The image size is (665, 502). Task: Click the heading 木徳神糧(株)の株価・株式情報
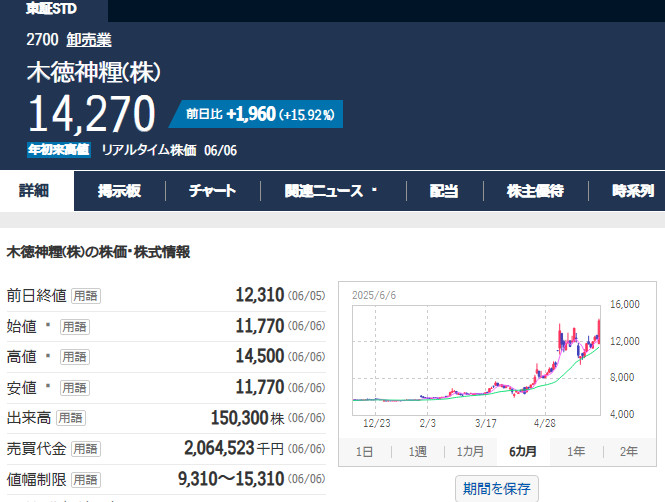point(98,252)
